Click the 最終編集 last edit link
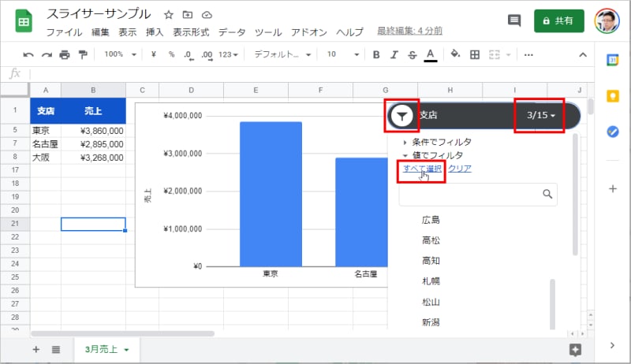The width and height of the screenshot is (631, 364). 409,31
